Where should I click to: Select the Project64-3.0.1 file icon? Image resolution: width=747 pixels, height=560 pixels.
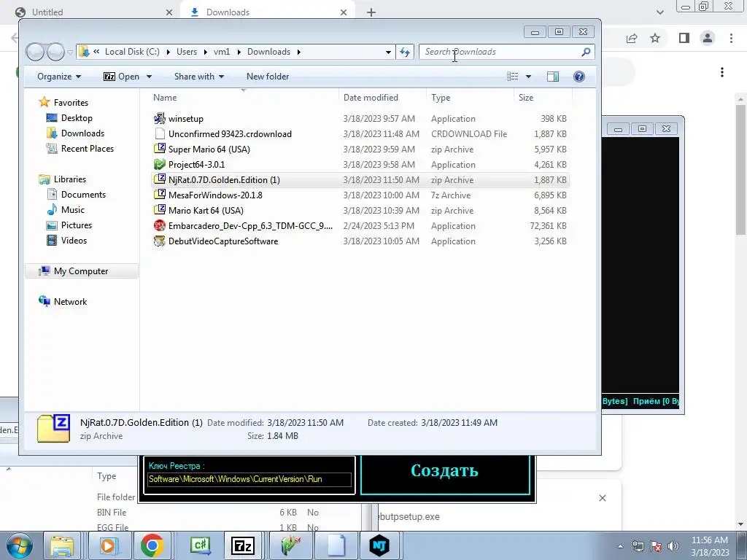(160, 164)
